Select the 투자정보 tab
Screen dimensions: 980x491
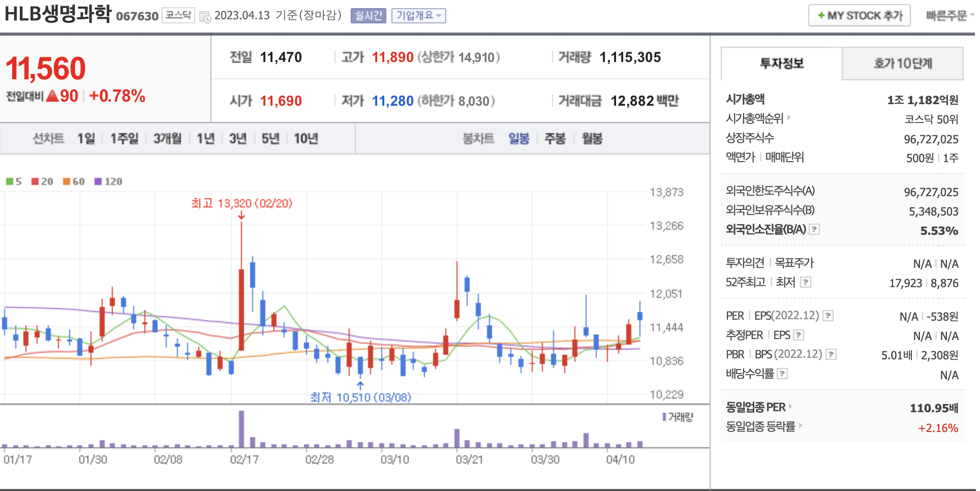click(781, 64)
